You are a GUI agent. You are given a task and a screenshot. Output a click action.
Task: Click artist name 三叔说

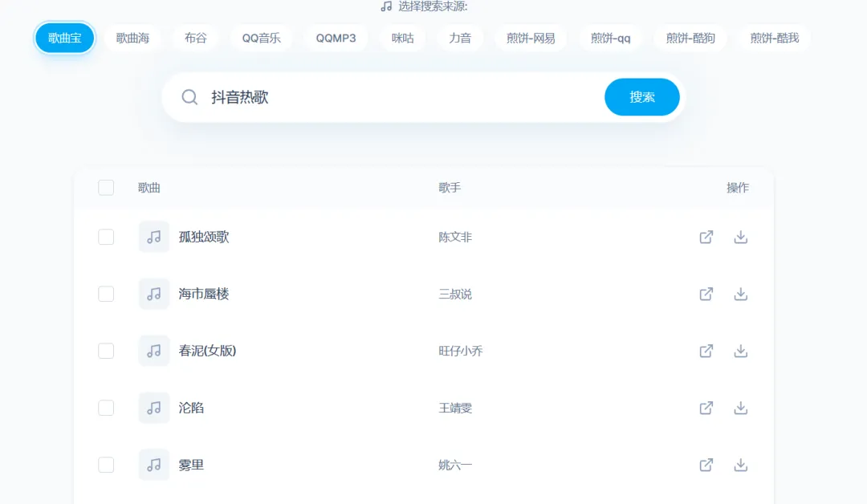(x=455, y=294)
